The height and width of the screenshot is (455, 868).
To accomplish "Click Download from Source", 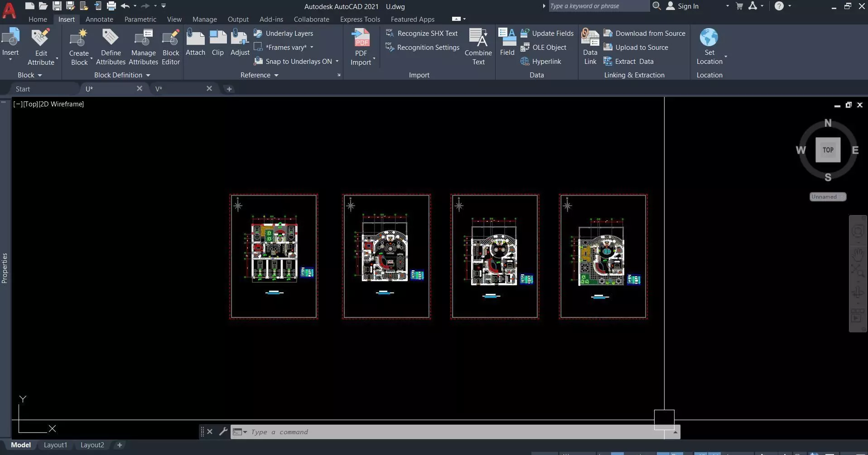I will pos(645,34).
